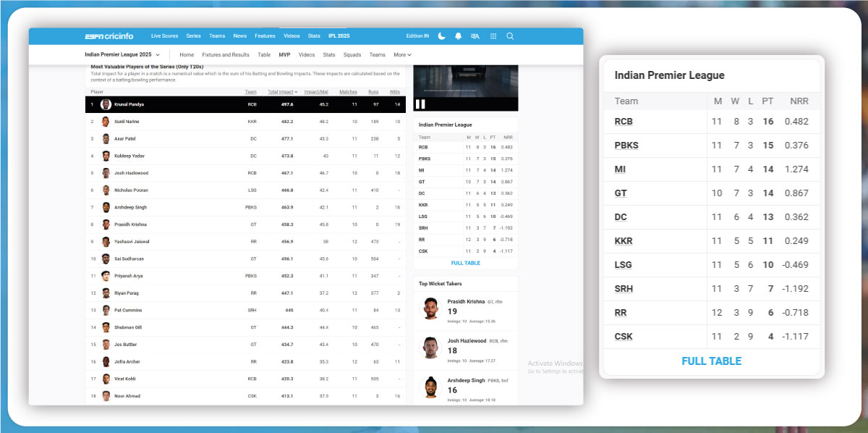Open the Edition IN selector

tap(417, 36)
